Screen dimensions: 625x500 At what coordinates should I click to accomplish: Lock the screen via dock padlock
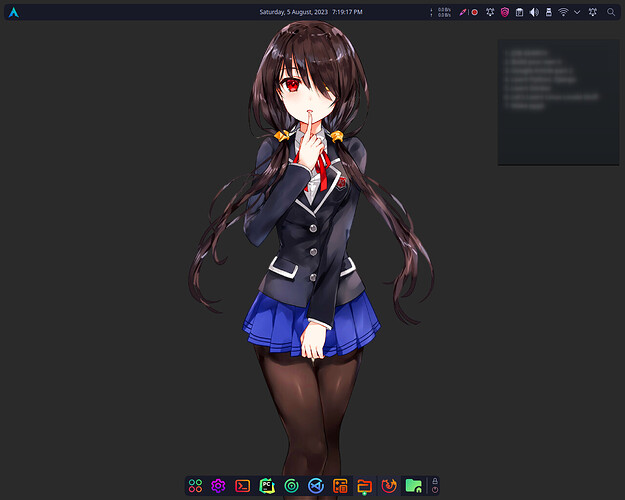point(435,481)
